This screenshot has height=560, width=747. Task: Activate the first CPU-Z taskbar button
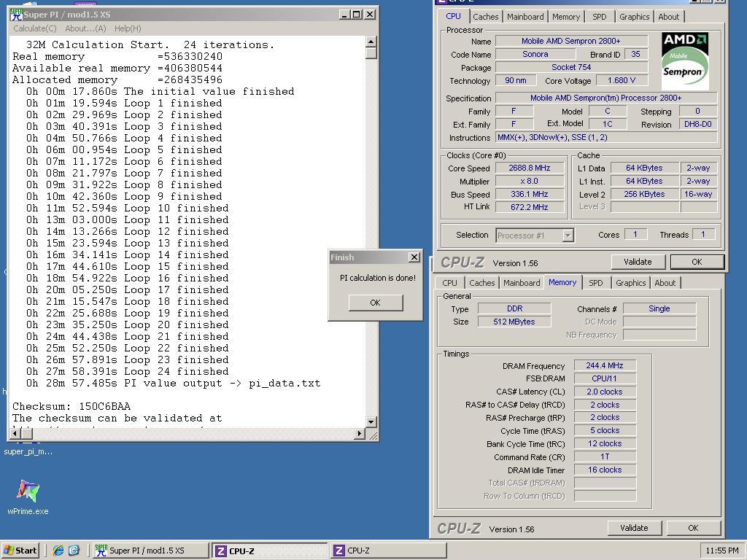pos(270,551)
